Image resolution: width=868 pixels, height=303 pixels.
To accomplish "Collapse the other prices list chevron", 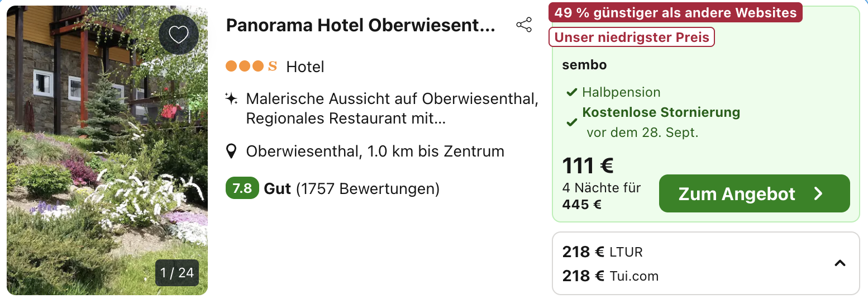I will 840,263.
